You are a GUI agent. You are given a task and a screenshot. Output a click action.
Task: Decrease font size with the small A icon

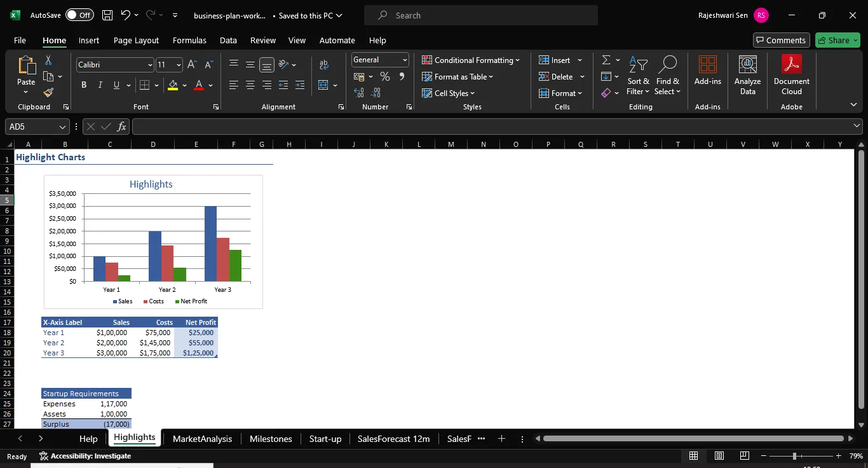click(x=208, y=65)
